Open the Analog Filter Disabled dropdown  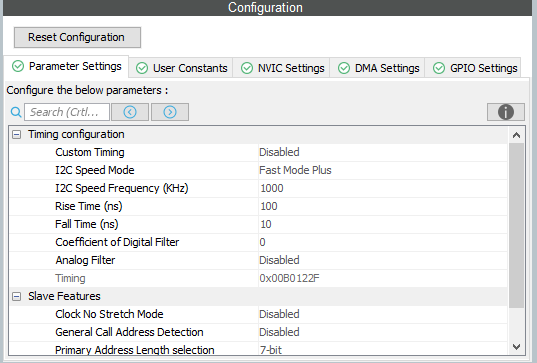point(279,260)
